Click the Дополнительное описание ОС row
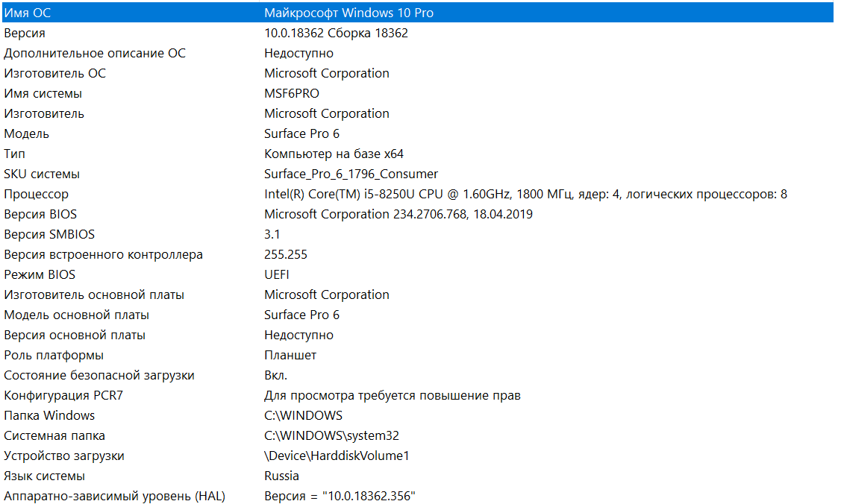Viewport: 841px width, 504px height. pos(418,53)
